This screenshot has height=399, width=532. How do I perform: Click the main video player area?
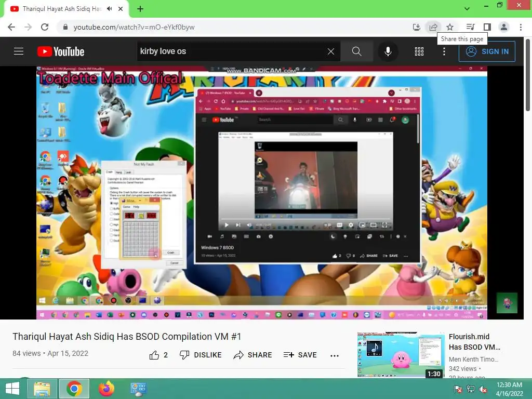262,192
